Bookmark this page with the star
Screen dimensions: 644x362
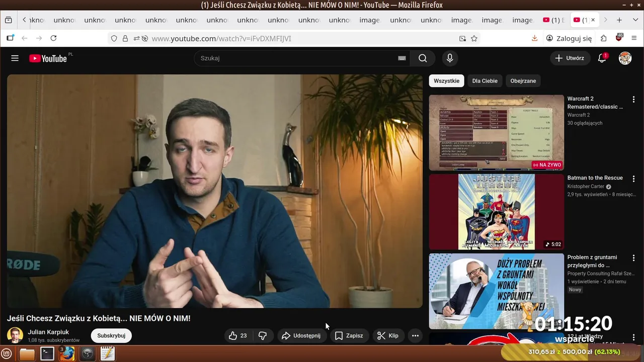(474, 38)
